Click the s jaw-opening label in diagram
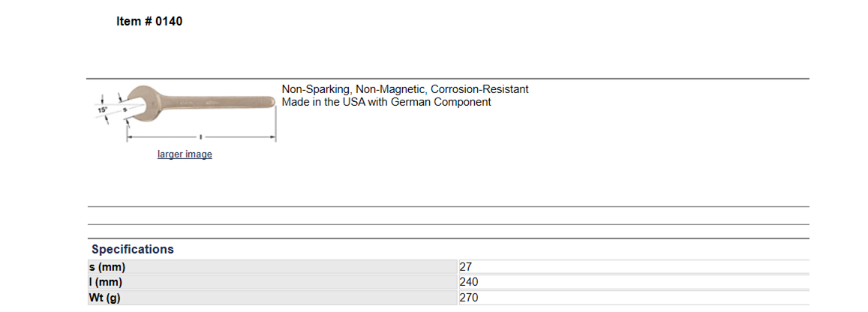 [125, 109]
